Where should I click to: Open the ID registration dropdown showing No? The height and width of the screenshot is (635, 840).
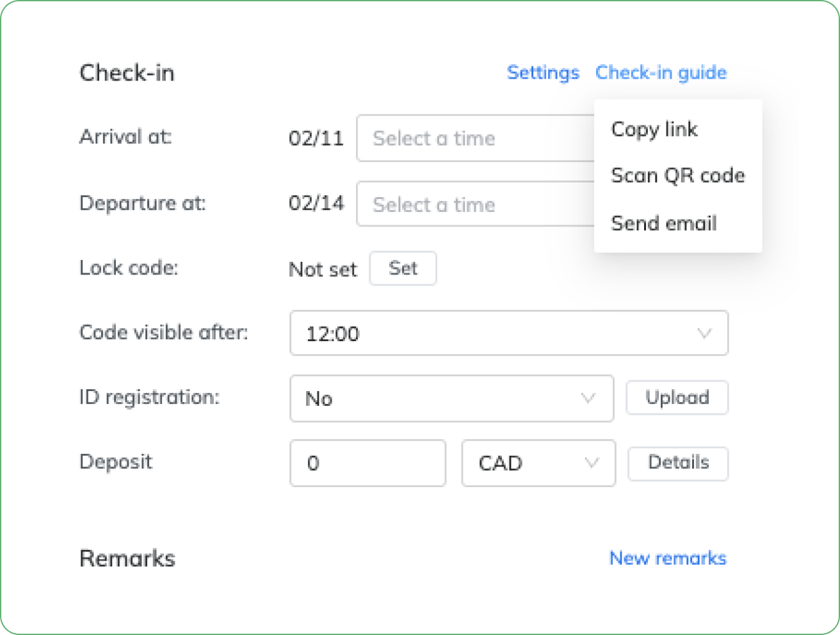[451, 398]
